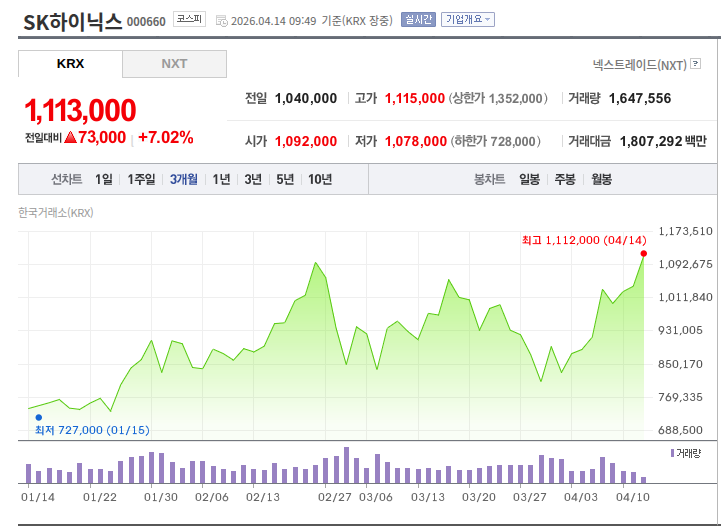This screenshot has width=721, height=526.
Task: Click the 하한가 728,000 text
Action: click(495, 141)
